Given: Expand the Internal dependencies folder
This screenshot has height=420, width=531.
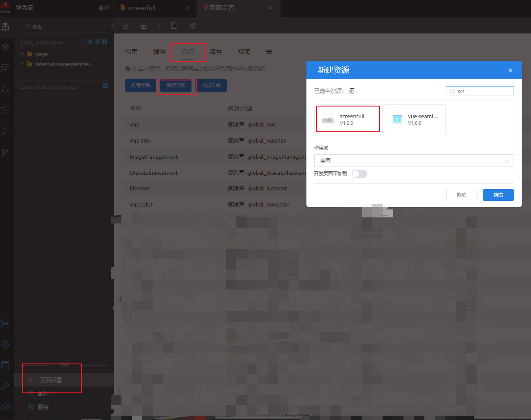Looking at the screenshot, I should 22,64.
